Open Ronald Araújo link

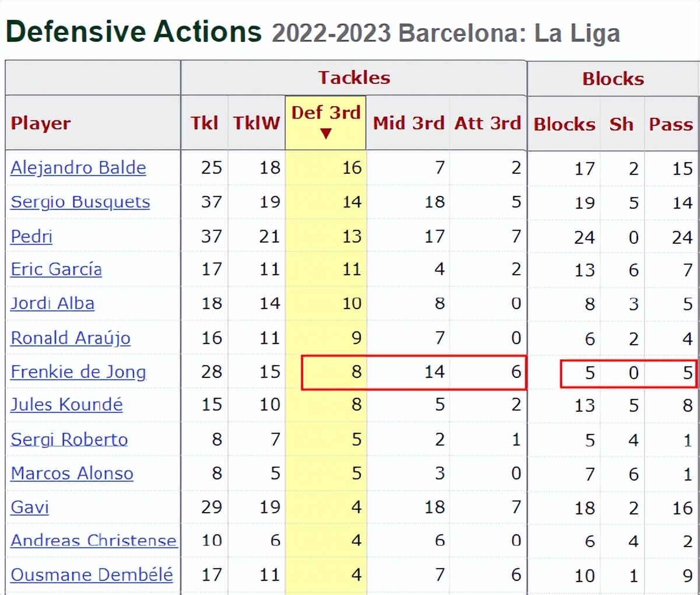click(x=70, y=338)
